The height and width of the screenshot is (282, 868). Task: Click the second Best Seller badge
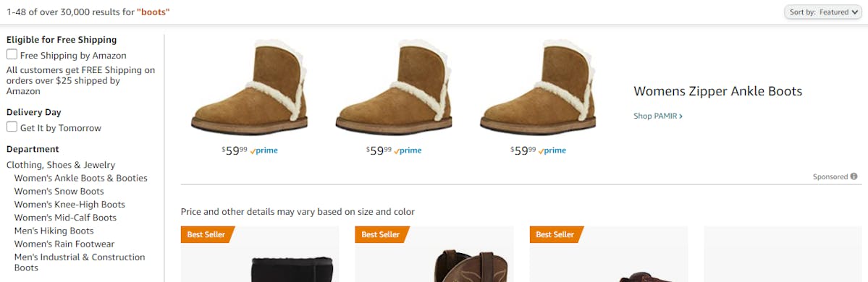[382, 234]
